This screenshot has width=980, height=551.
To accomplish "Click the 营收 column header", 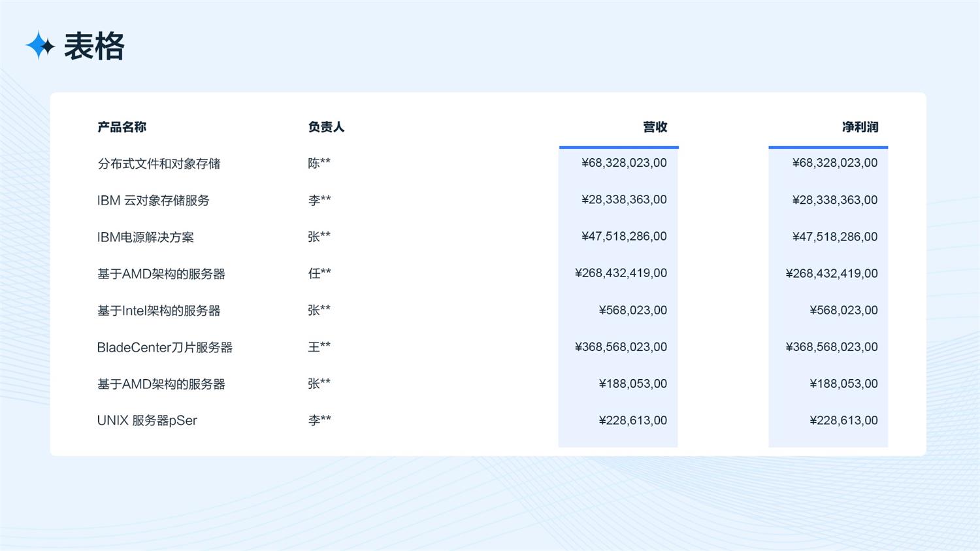I will tap(655, 127).
